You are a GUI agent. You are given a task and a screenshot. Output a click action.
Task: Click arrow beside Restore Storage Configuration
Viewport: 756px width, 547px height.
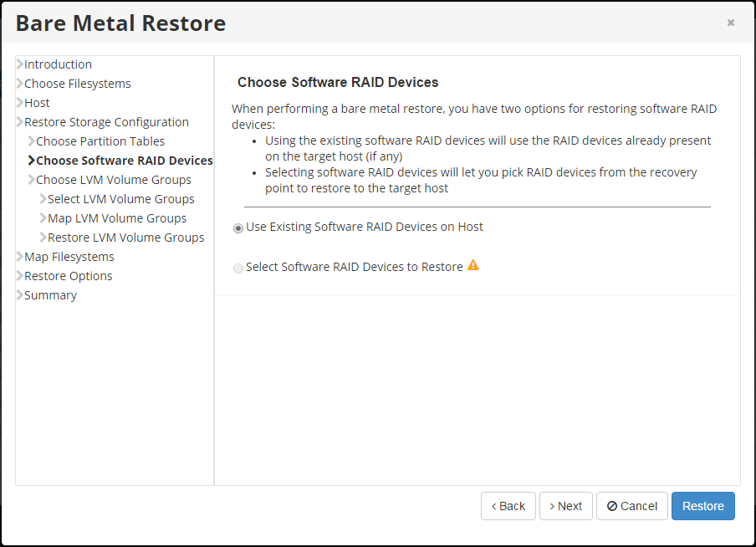click(x=19, y=122)
